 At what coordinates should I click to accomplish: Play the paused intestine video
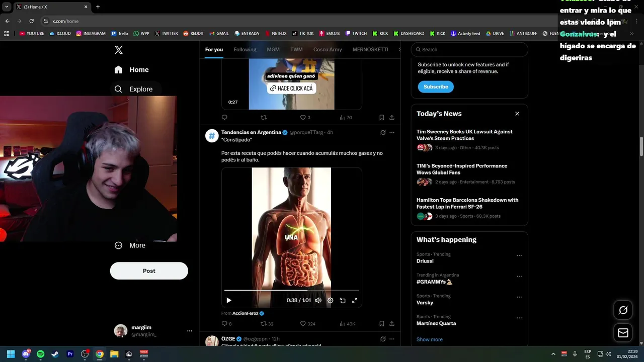(229, 300)
